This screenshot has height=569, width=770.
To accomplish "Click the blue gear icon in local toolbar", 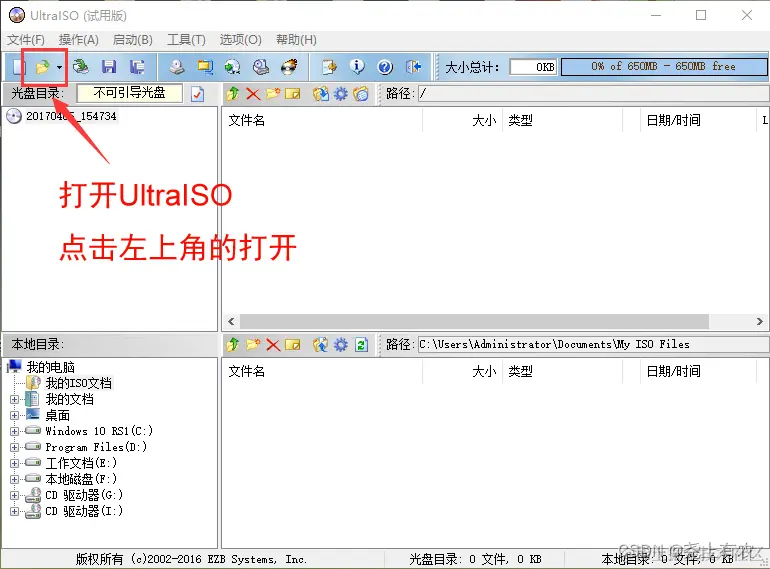I will [340, 345].
